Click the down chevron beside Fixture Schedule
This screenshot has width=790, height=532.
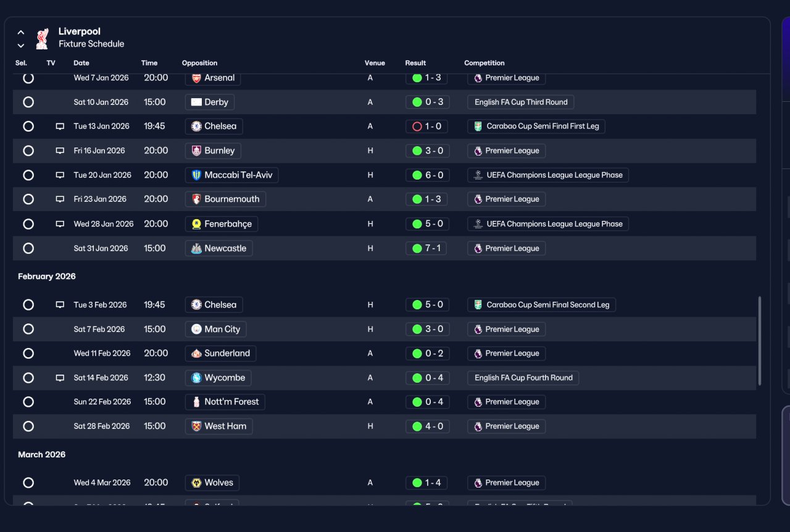pos(21,45)
